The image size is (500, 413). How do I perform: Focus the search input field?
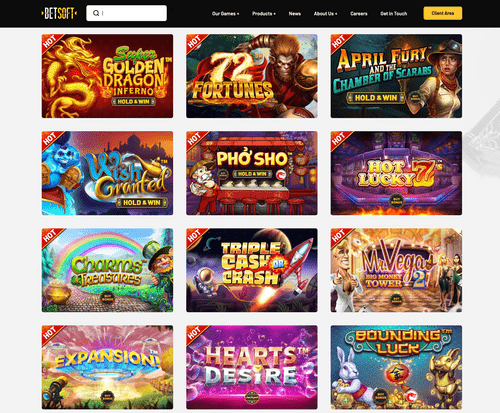pyautogui.click(x=126, y=13)
